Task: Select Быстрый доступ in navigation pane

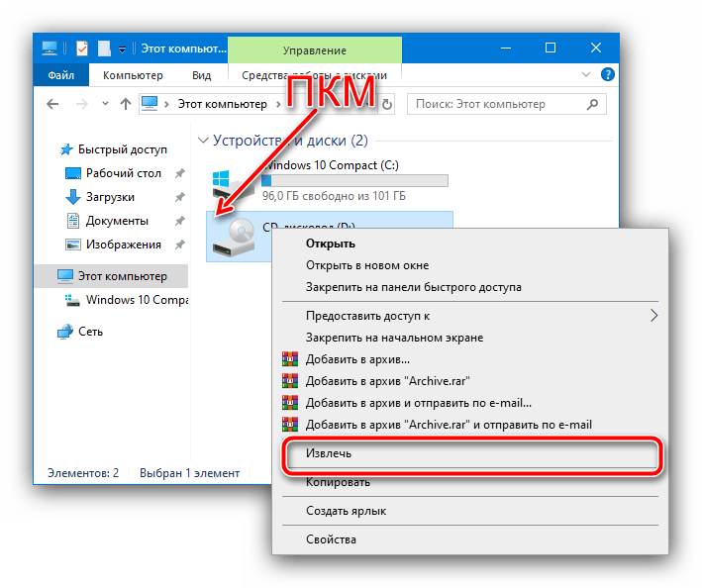Action: [x=114, y=149]
